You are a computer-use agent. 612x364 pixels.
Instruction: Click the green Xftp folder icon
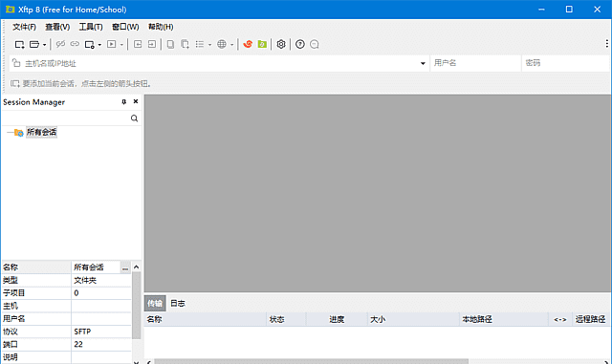tap(262, 44)
